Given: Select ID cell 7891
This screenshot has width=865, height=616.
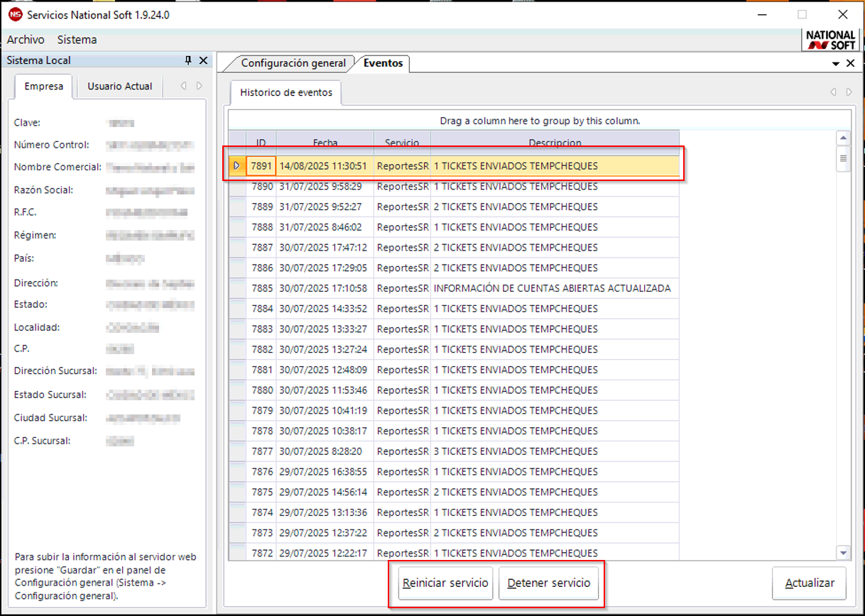Looking at the screenshot, I should [x=261, y=166].
